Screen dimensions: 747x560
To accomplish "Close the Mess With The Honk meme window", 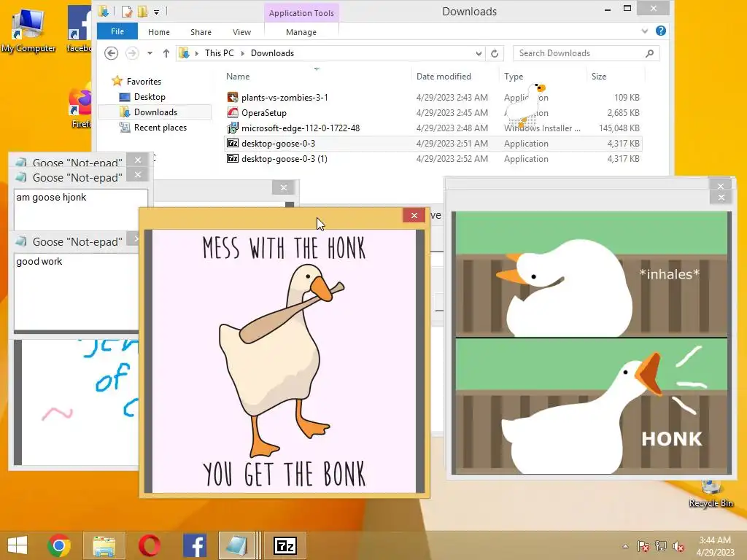I will [414, 215].
